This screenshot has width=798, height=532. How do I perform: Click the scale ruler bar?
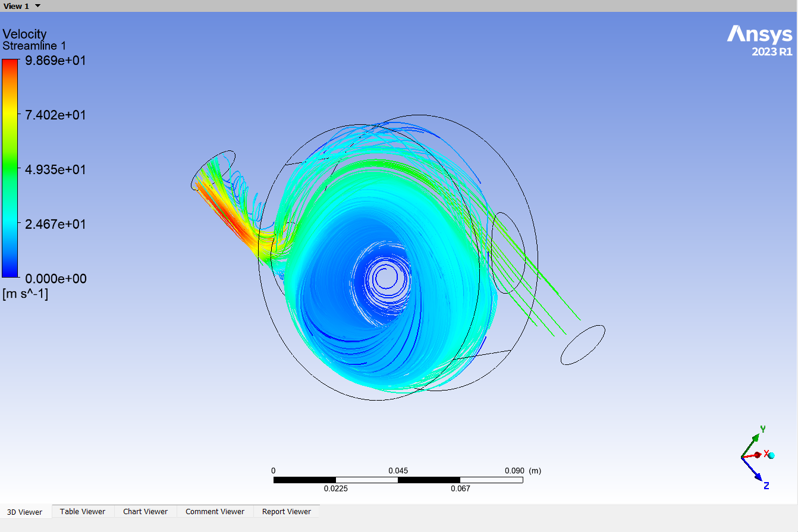click(398, 480)
